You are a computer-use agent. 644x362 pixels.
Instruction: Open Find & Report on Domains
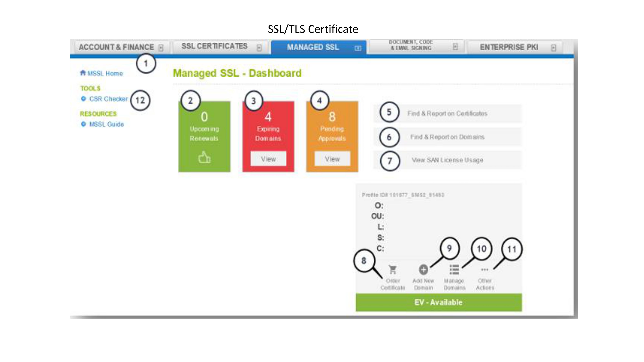point(447,137)
